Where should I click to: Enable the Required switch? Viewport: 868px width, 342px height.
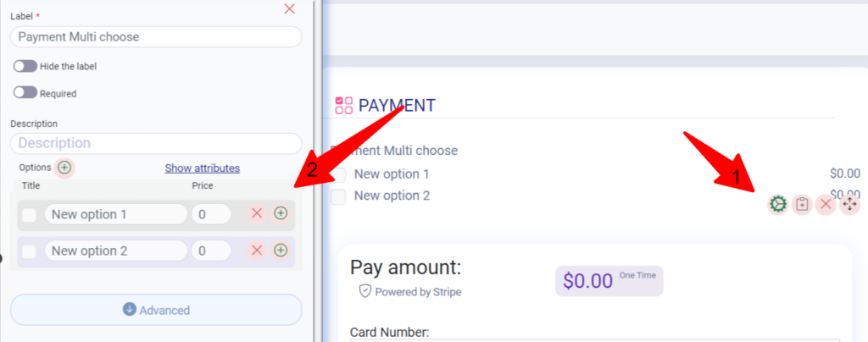tap(25, 93)
